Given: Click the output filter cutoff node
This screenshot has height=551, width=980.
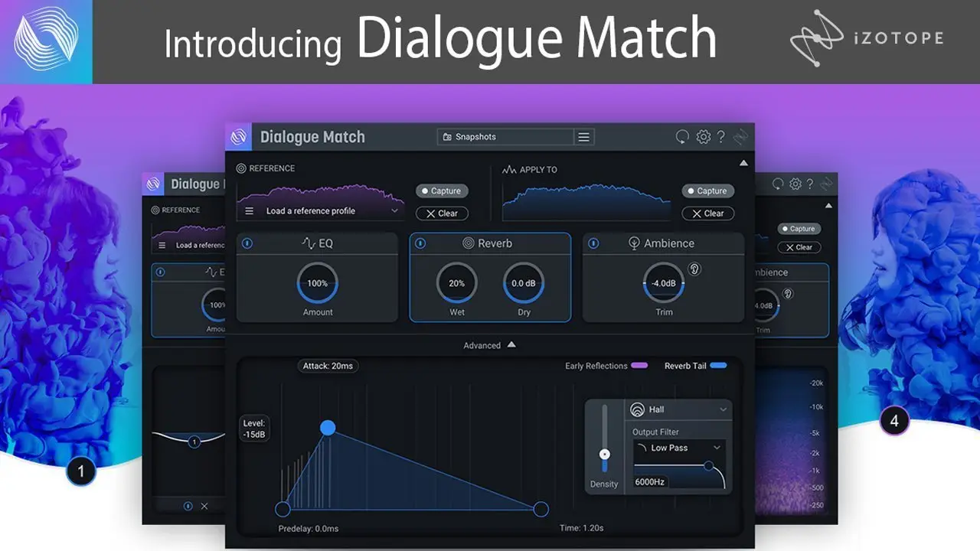Looking at the screenshot, I should (x=709, y=465).
